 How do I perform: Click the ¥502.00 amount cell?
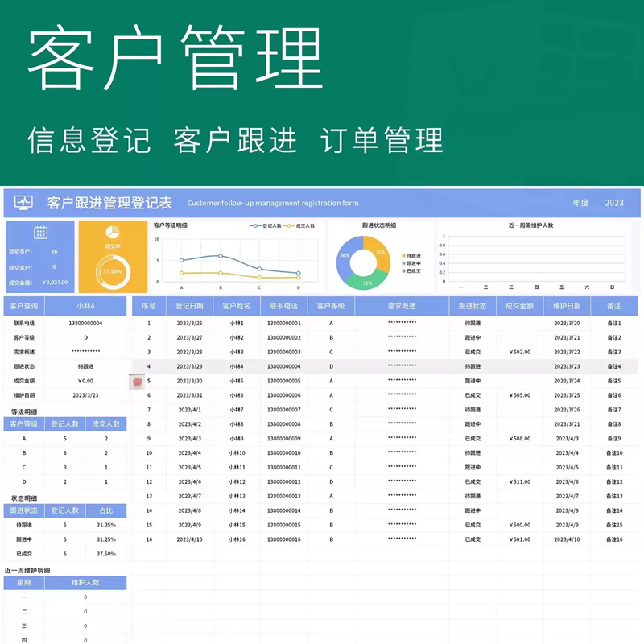click(x=519, y=352)
